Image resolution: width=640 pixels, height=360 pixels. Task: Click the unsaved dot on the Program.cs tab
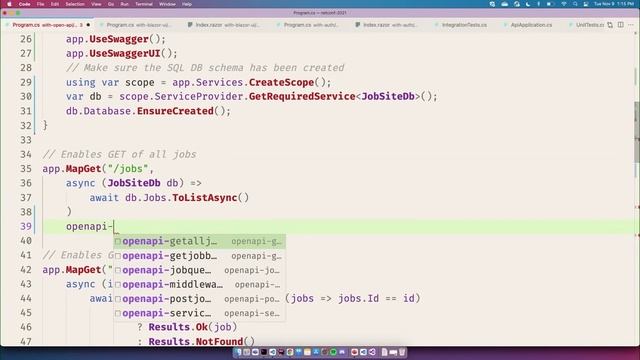coord(88,25)
